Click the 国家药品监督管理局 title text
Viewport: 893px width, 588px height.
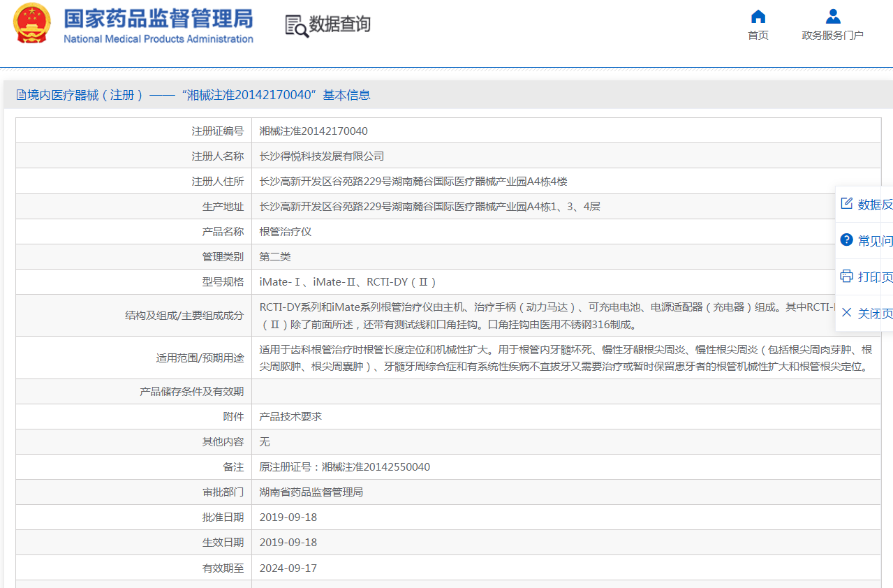(158, 18)
